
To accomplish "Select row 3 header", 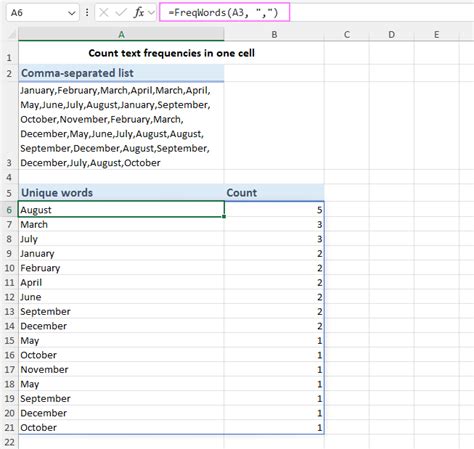I will (x=9, y=126).
